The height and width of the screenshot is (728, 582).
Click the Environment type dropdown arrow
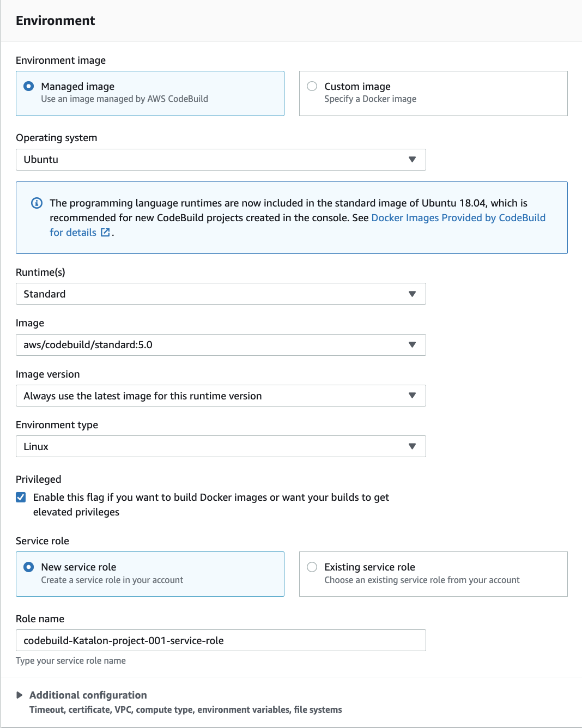(412, 447)
